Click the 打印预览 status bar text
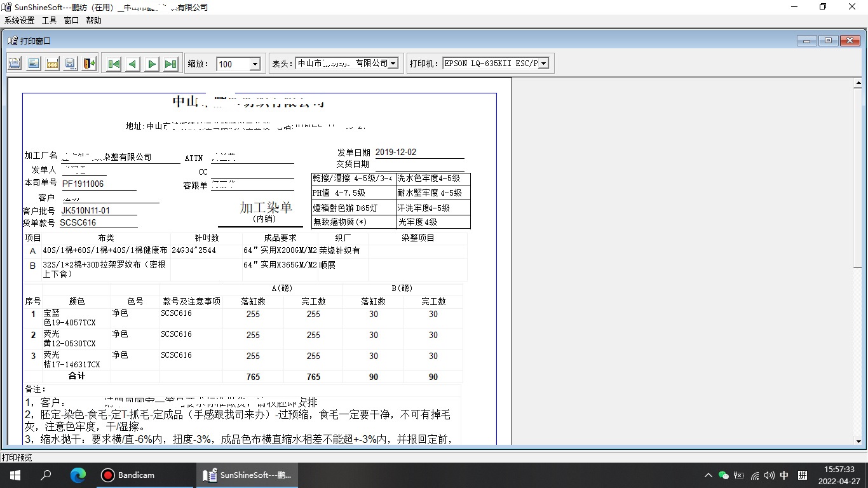 [x=17, y=457]
